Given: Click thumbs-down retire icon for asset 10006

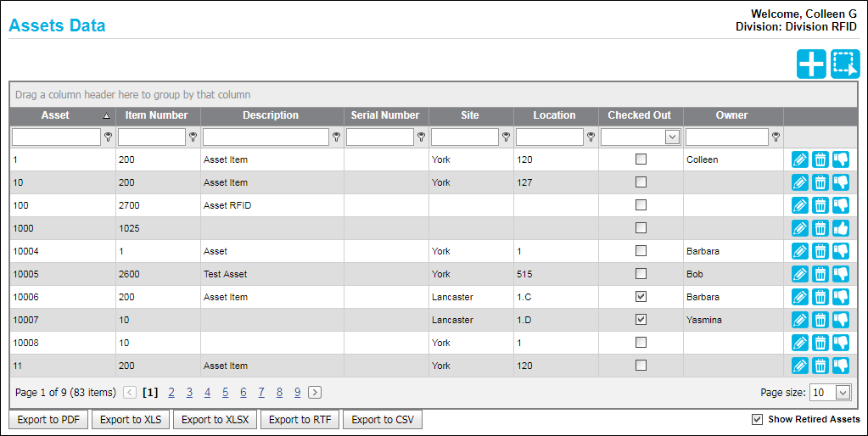Looking at the screenshot, I should pos(840,297).
